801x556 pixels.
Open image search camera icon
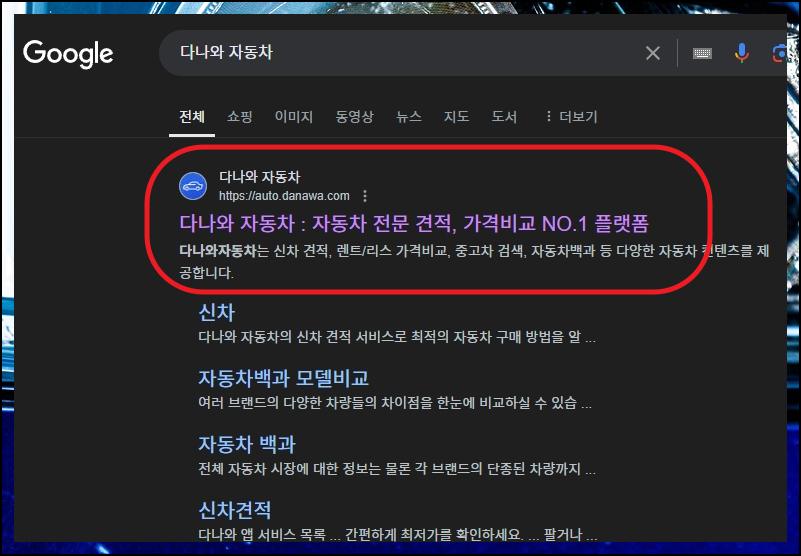[x=779, y=53]
